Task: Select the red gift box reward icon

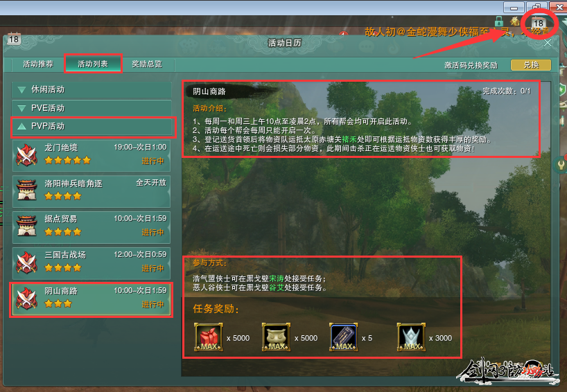Action: point(208,337)
